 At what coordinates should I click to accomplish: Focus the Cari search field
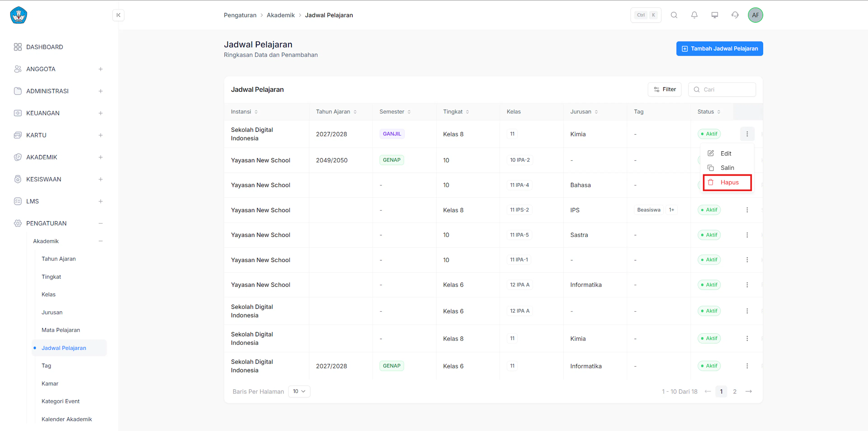(x=722, y=89)
